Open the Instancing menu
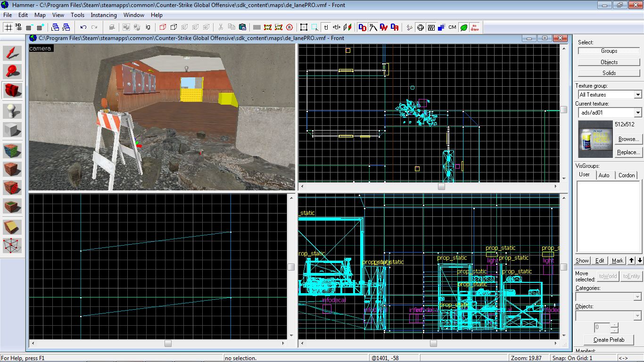The width and height of the screenshot is (644, 362). [103, 15]
